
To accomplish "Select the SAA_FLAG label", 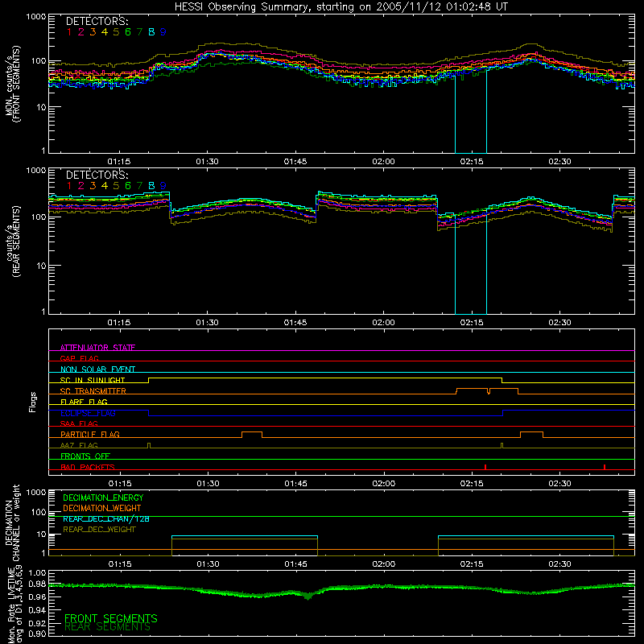I will [79, 423].
